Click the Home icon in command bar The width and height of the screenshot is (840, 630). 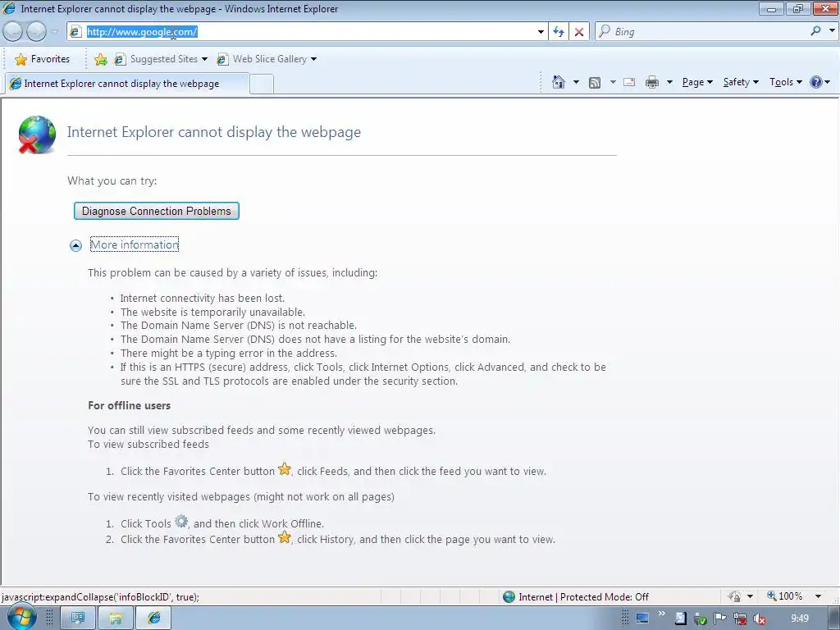(558, 82)
